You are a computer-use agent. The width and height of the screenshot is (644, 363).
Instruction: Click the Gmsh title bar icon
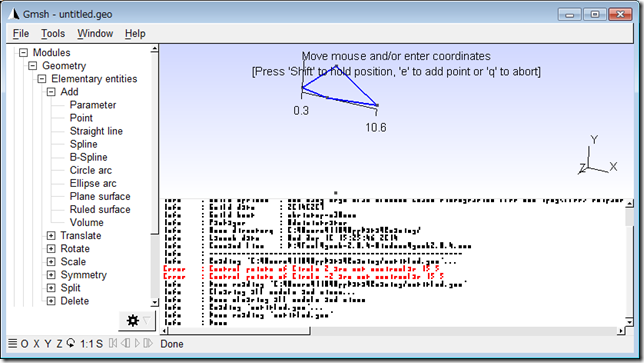tap(14, 14)
